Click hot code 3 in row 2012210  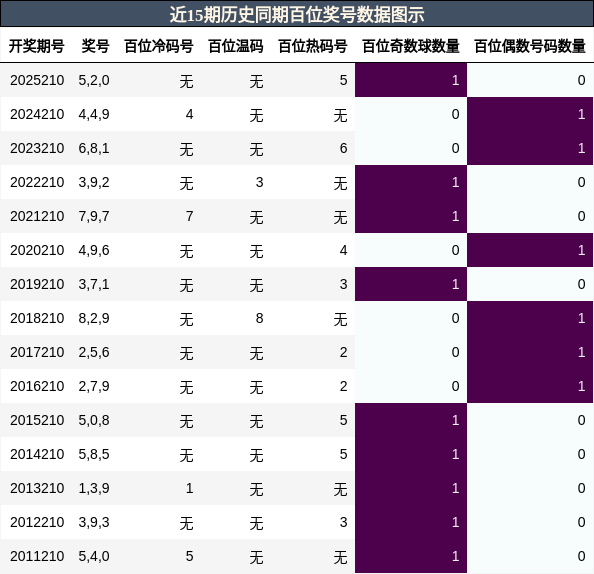(x=344, y=522)
